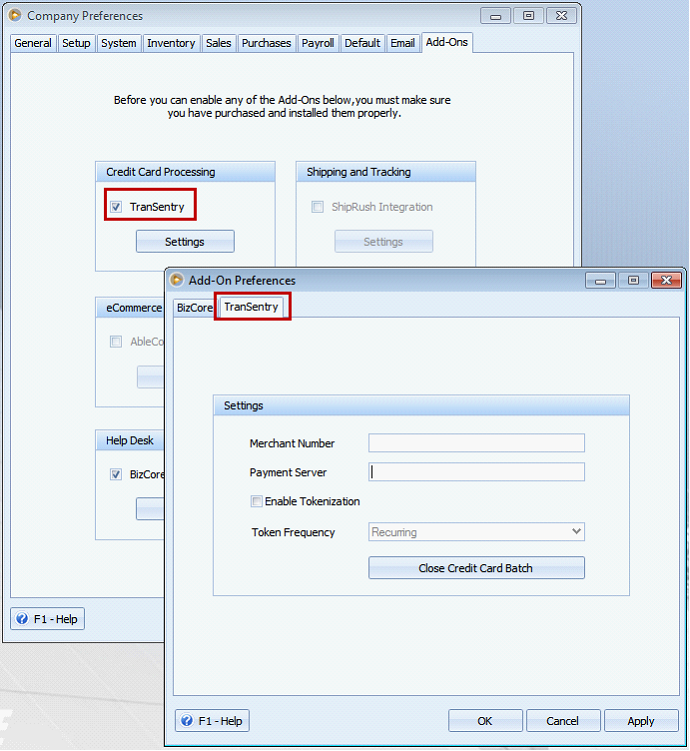Image resolution: width=690 pixels, height=751 pixels.
Task: Switch to the General tab
Action: (x=33, y=43)
